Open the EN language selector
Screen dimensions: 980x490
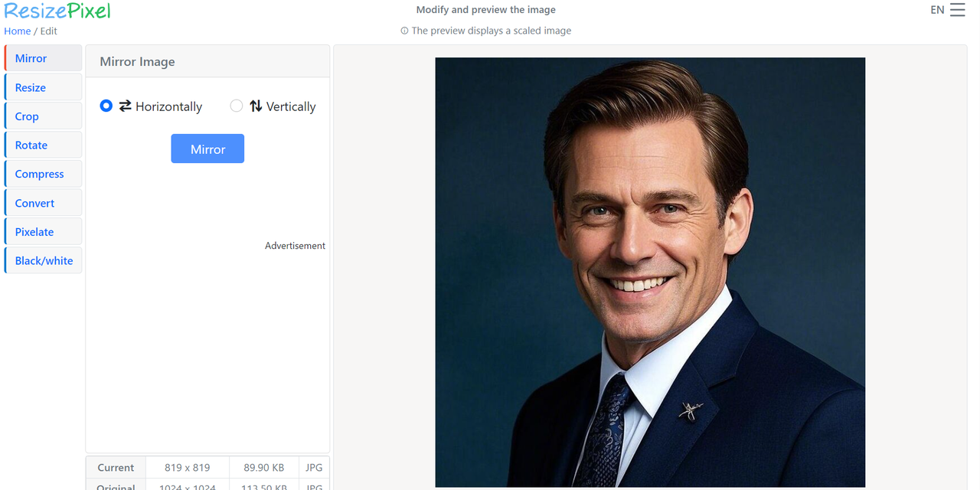click(x=937, y=10)
